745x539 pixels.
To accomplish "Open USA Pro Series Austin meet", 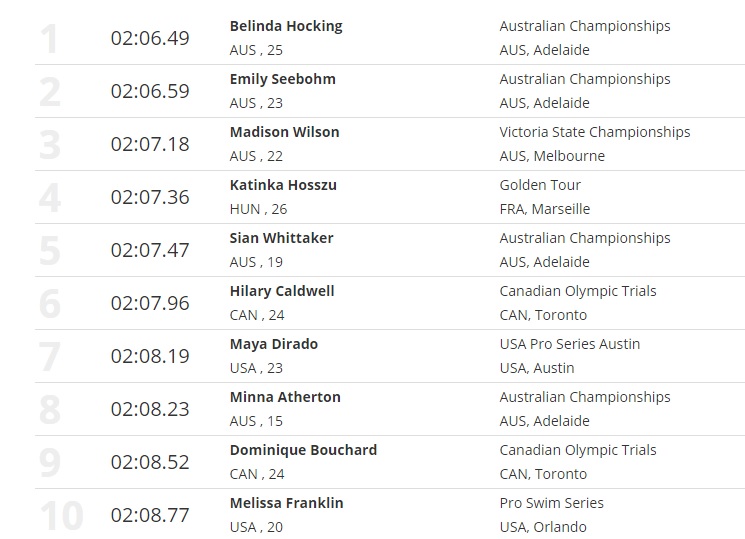I will [570, 344].
